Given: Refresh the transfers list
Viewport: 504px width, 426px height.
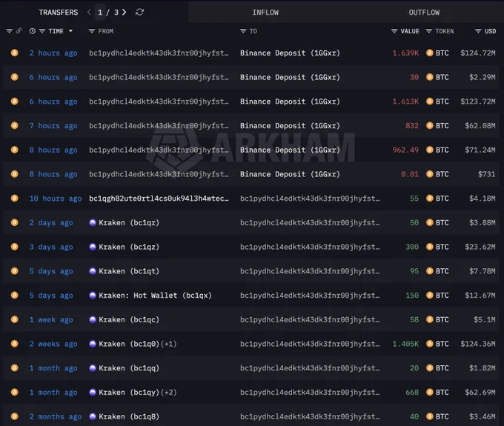Looking at the screenshot, I should click(x=139, y=12).
